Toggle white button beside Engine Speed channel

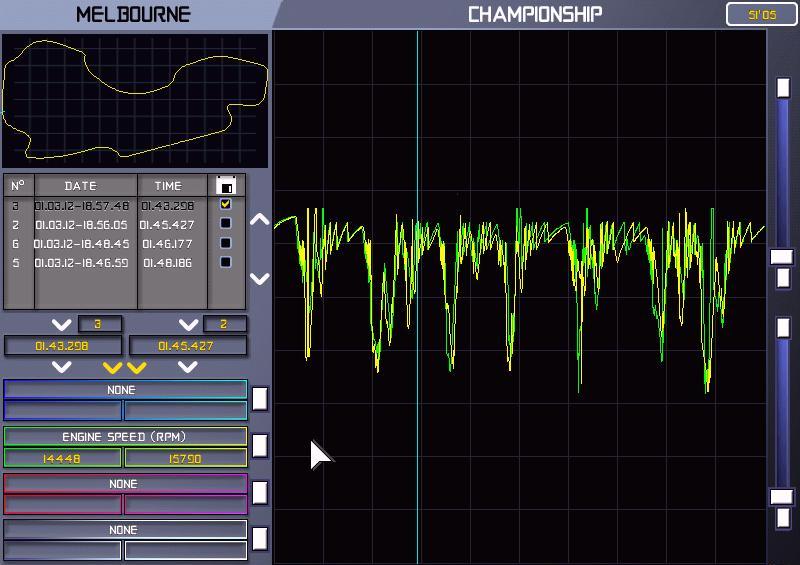[x=260, y=445]
